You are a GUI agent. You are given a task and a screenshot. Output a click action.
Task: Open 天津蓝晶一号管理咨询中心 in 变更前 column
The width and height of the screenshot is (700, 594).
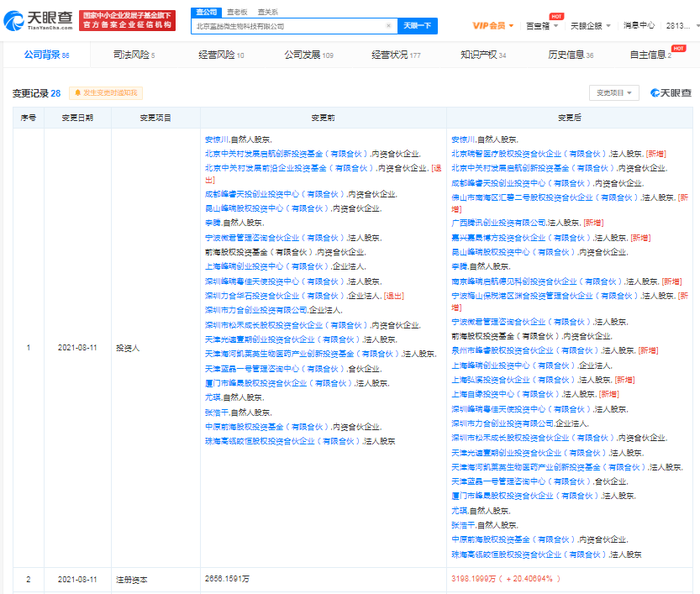(x=275, y=369)
